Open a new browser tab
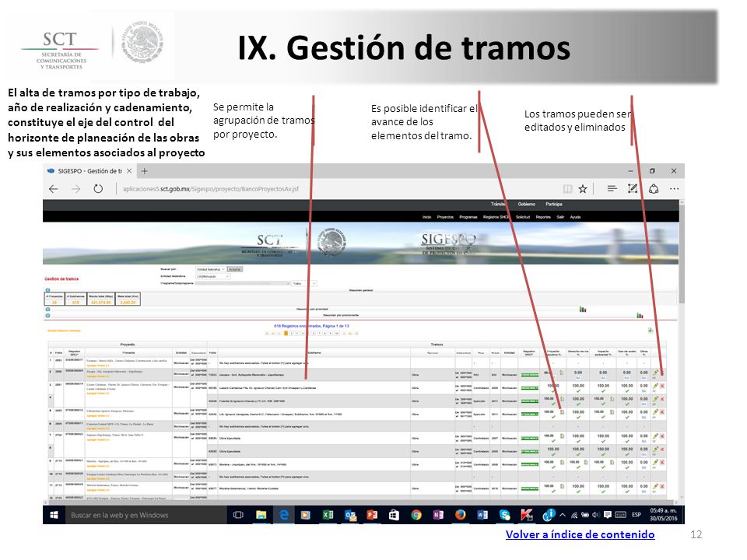 tap(145, 171)
